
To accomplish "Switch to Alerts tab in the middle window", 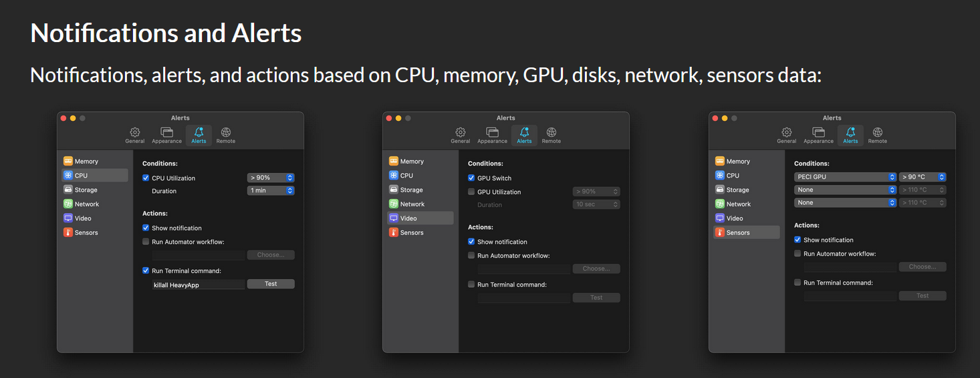I will pos(524,135).
